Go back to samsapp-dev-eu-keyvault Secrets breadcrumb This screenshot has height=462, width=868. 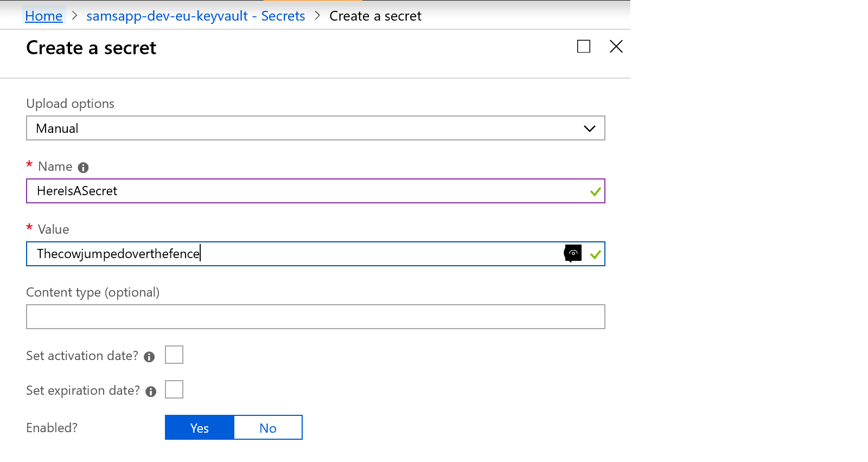click(195, 16)
